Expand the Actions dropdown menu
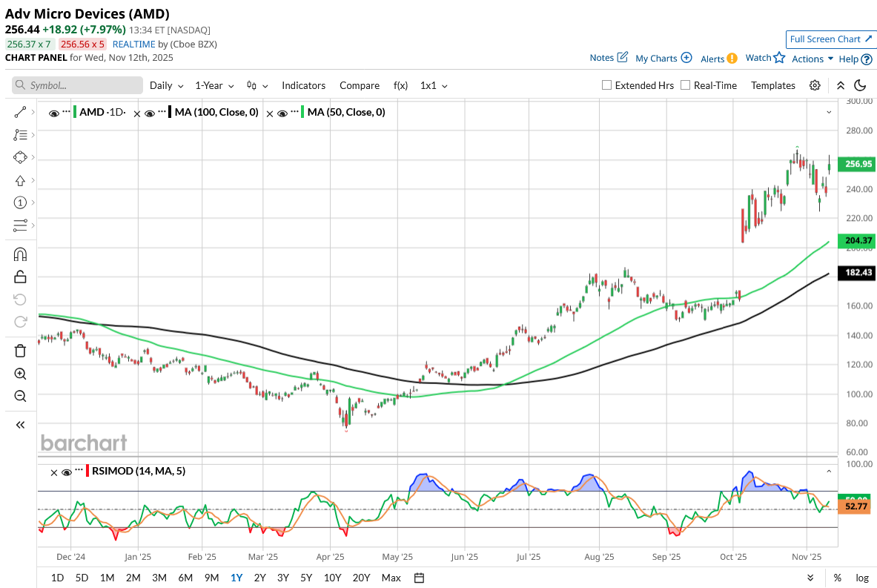Viewport: 877px width, 588px height. tap(813, 59)
